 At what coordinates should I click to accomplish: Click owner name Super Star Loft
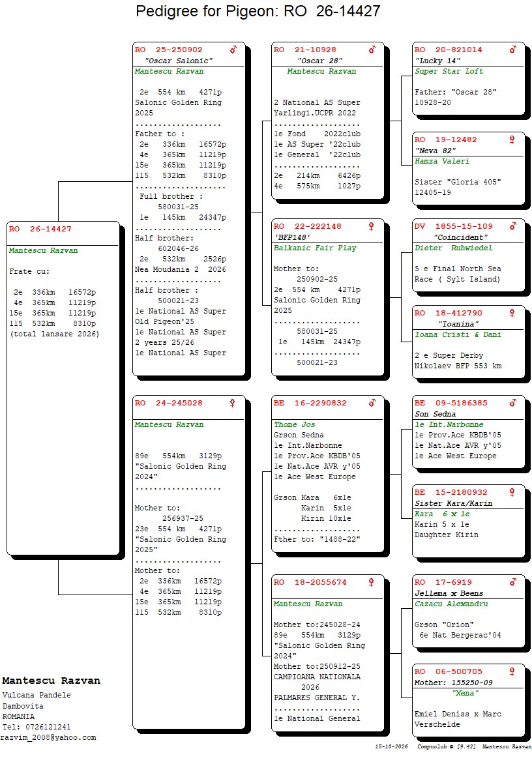[449, 71]
